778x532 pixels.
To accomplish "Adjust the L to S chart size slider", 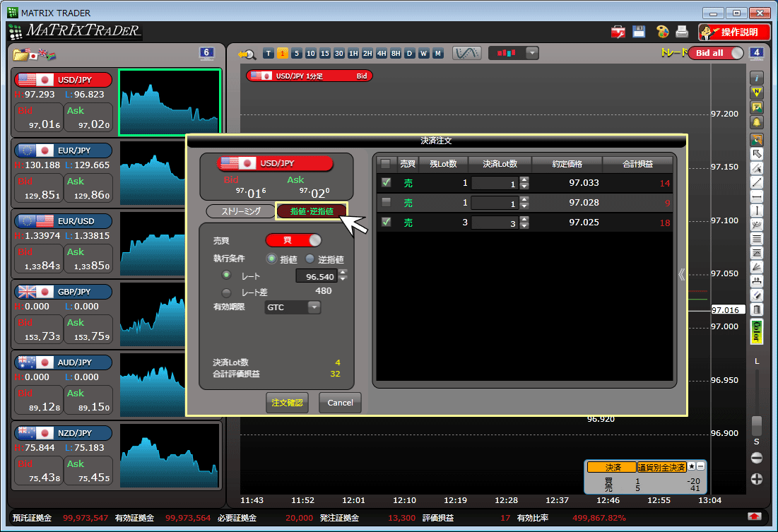I will click(757, 425).
